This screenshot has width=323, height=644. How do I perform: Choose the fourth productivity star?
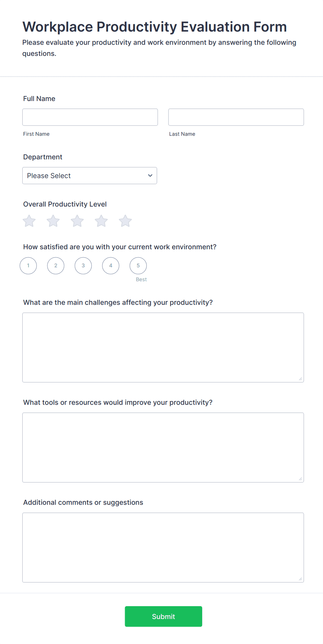[101, 221]
